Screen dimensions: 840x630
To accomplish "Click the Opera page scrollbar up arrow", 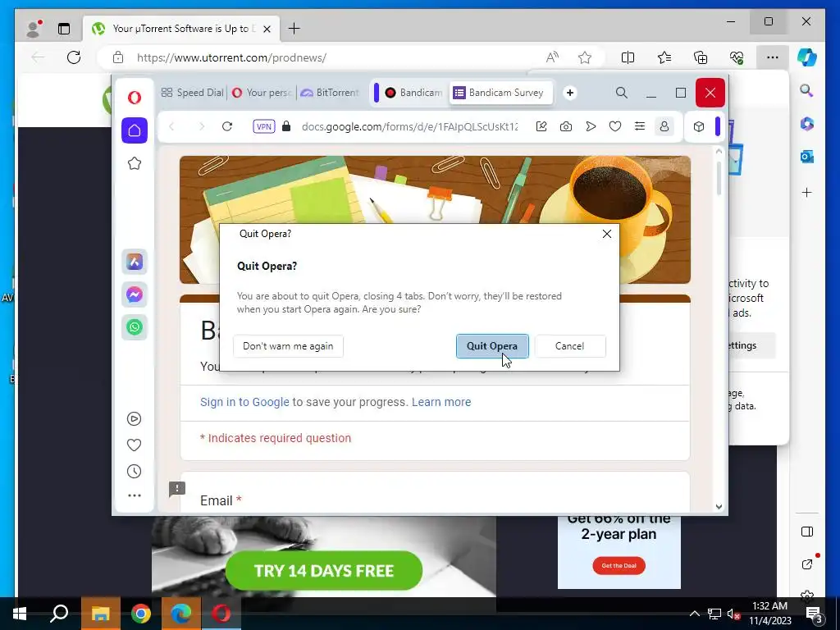I will (x=719, y=151).
